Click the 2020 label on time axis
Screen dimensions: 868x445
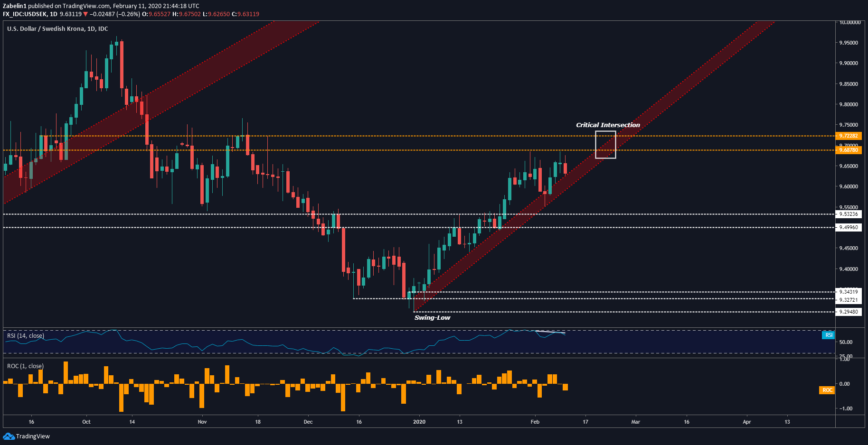point(419,422)
